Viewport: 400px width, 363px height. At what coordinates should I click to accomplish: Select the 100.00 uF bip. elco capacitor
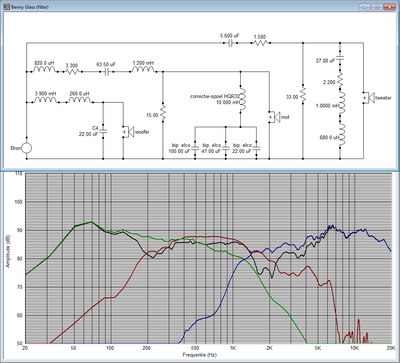pyautogui.click(x=195, y=148)
